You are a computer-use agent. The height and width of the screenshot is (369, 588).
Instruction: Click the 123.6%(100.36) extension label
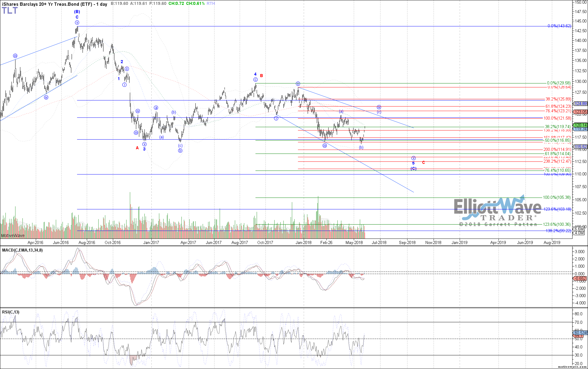click(x=557, y=224)
